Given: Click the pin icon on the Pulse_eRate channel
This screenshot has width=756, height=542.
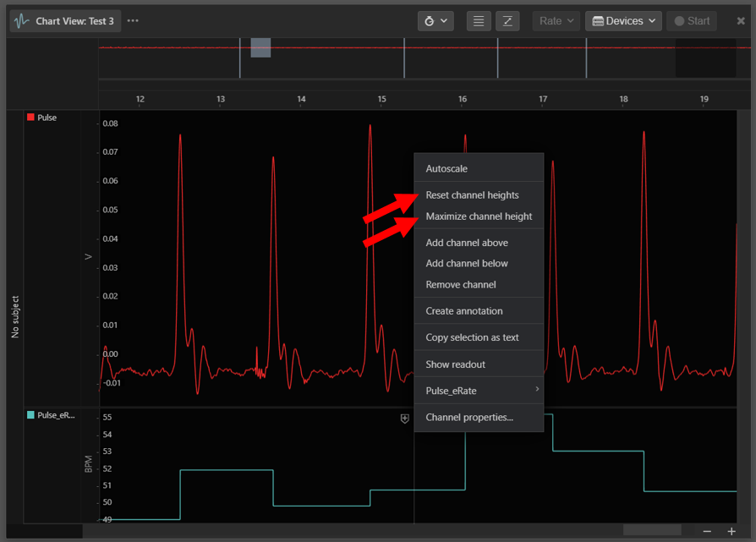Looking at the screenshot, I should tap(405, 418).
